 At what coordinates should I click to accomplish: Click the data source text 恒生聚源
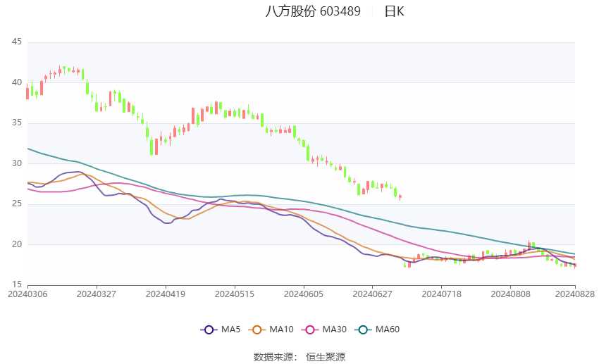pyautogui.click(x=326, y=357)
